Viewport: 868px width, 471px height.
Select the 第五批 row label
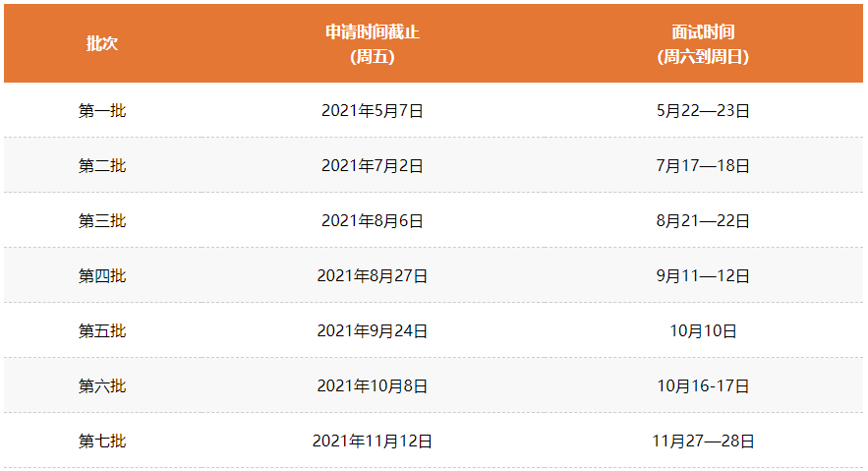(x=102, y=331)
